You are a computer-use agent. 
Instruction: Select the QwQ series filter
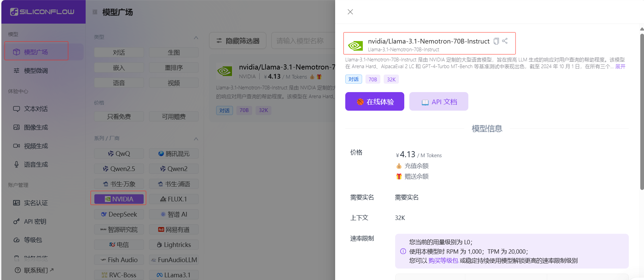119,153
